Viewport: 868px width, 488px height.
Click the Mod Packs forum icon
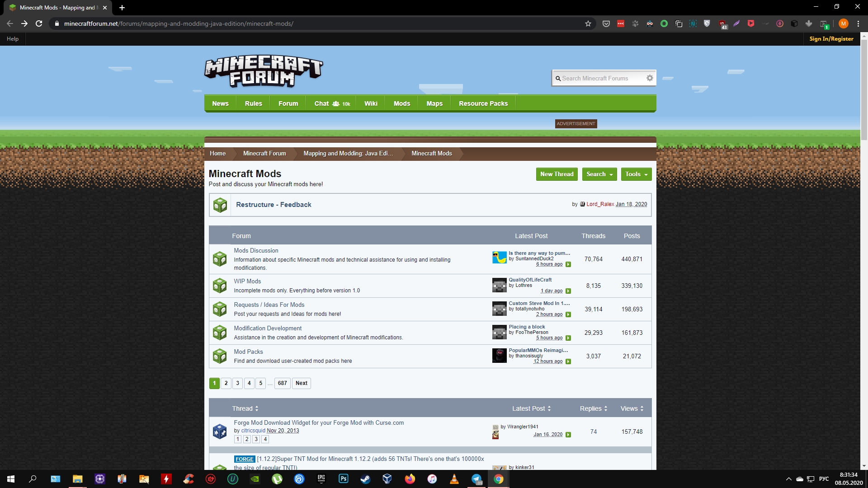pos(219,356)
